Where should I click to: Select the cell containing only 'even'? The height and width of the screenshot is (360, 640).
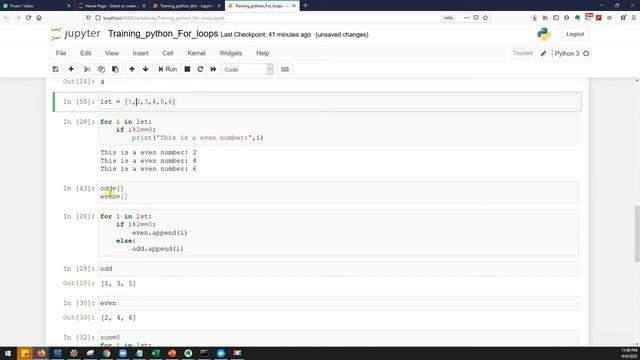tap(338, 303)
